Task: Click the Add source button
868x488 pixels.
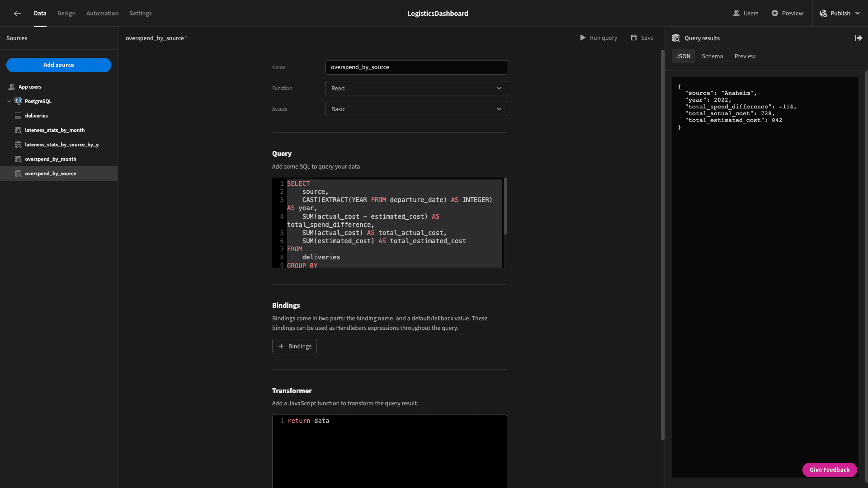Action: coord(59,65)
